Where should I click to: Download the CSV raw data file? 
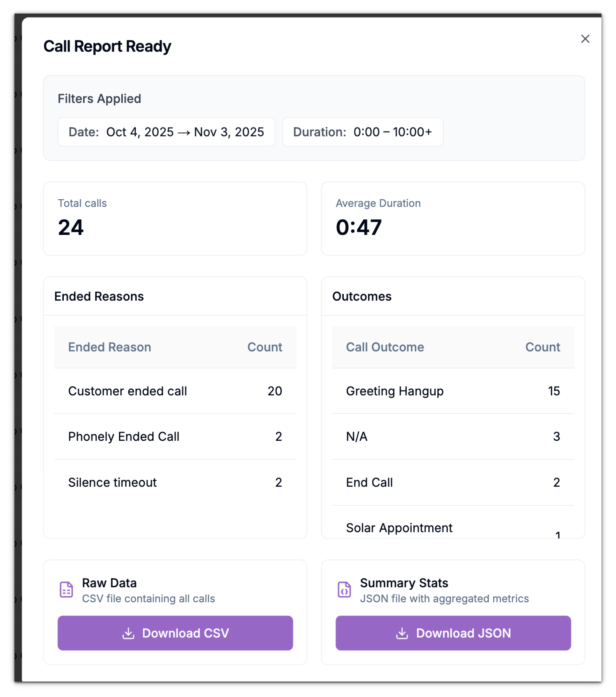[x=175, y=634]
